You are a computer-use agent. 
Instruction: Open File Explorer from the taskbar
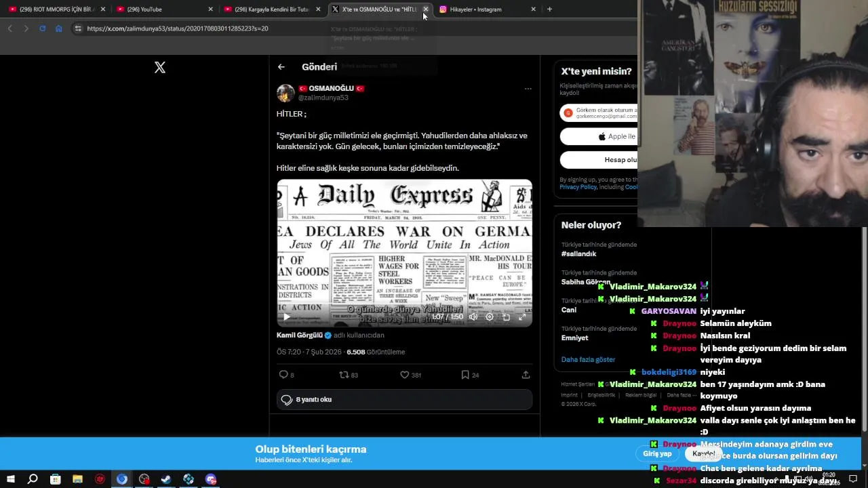pyautogui.click(x=77, y=479)
